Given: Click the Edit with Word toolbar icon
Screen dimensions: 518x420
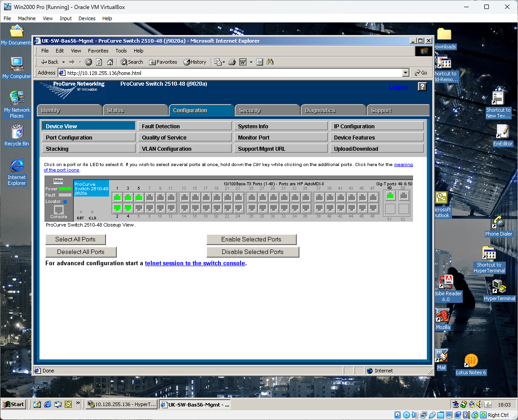Looking at the screenshot, I should point(243,62).
